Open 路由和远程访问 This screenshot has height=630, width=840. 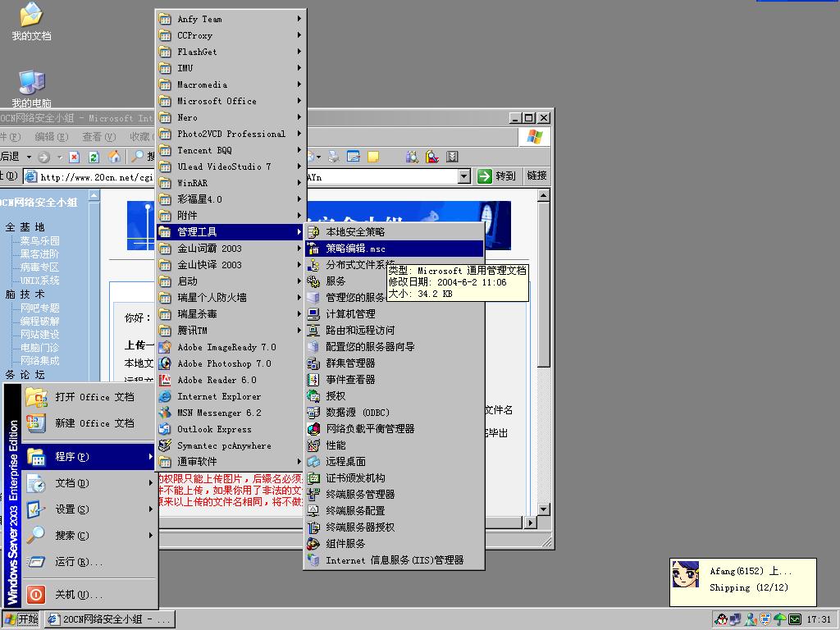[x=395, y=331]
